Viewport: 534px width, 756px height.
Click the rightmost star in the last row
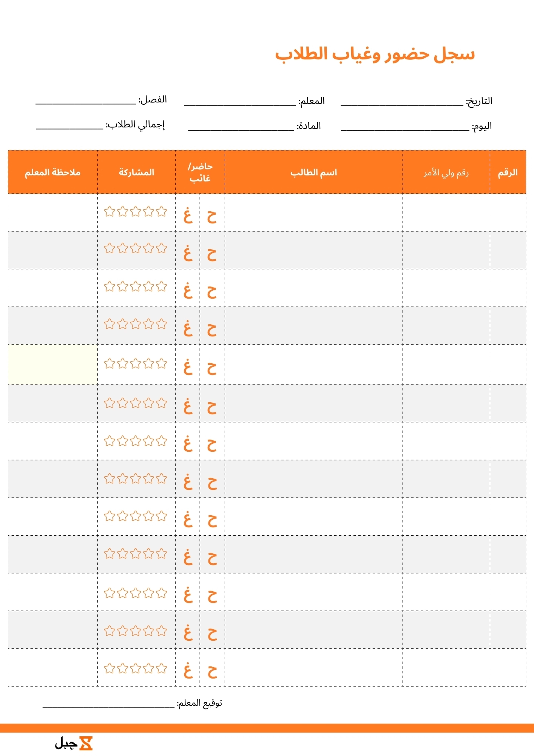162,668
